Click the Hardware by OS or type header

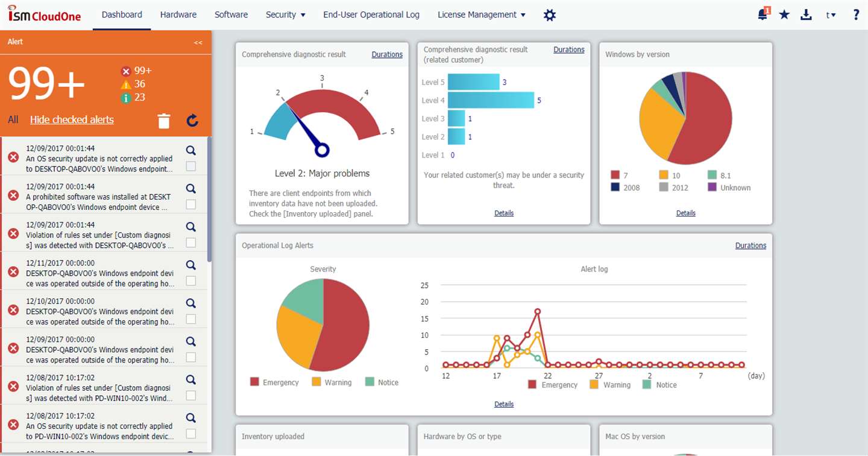tap(504, 437)
